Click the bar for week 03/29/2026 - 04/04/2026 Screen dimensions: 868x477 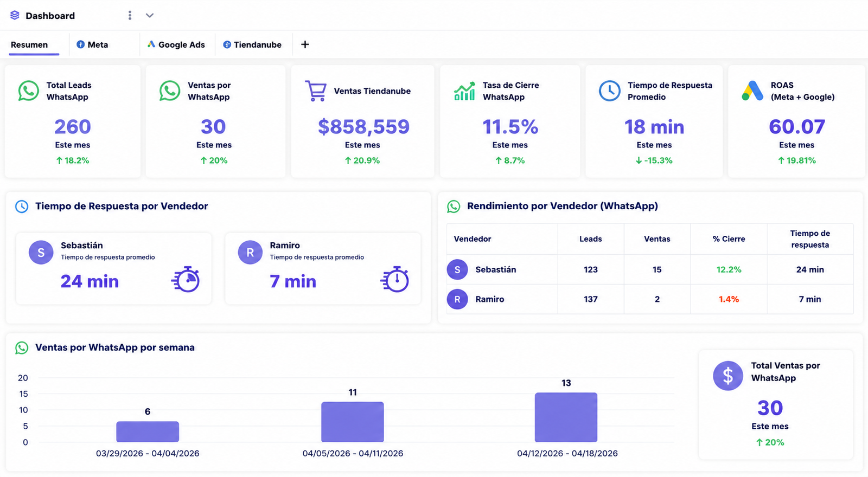(148, 431)
